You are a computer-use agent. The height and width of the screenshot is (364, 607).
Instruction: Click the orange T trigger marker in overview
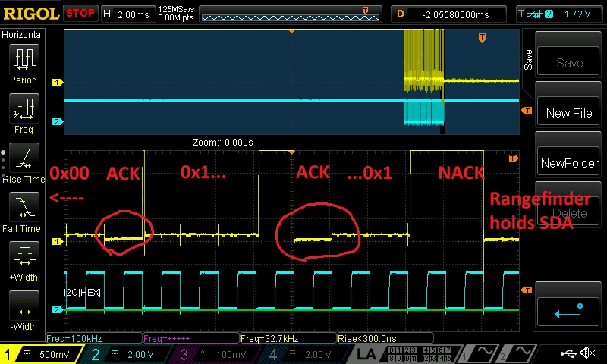pyautogui.click(x=482, y=38)
